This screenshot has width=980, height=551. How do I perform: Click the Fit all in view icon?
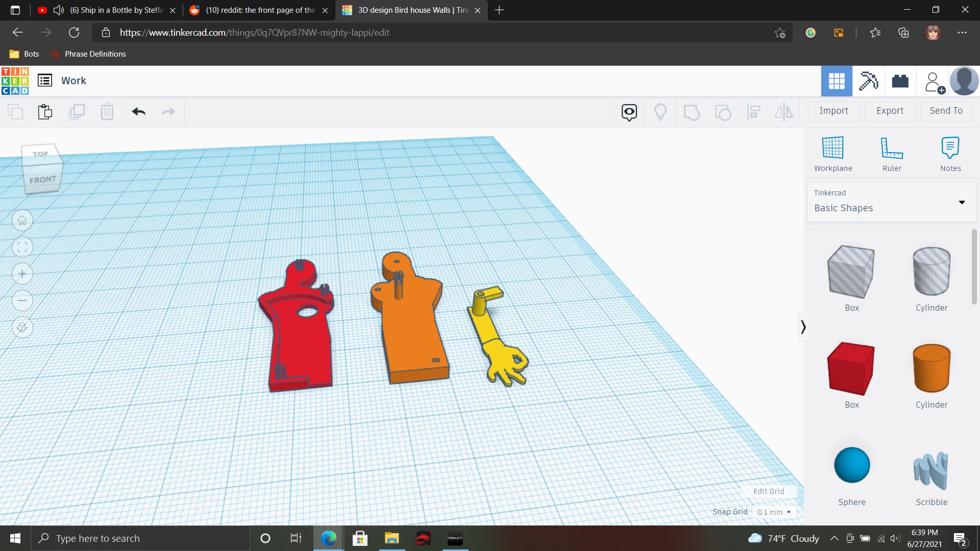click(x=22, y=247)
